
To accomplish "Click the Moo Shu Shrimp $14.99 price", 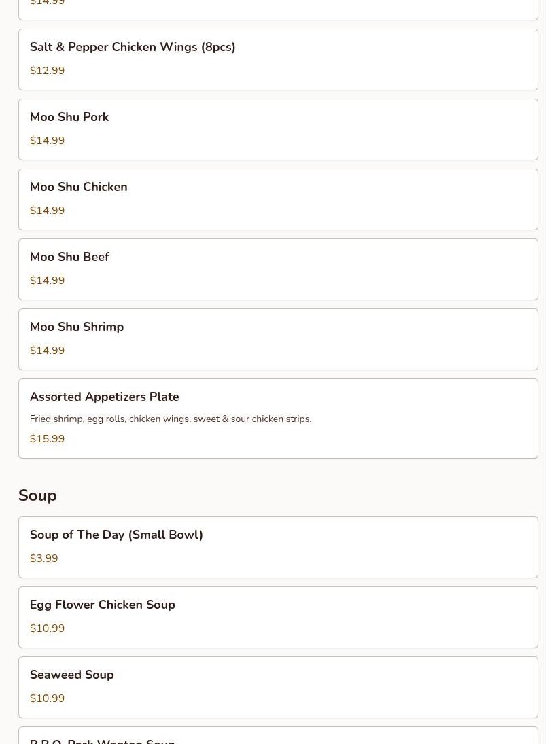I will click(x=47, y=351).
